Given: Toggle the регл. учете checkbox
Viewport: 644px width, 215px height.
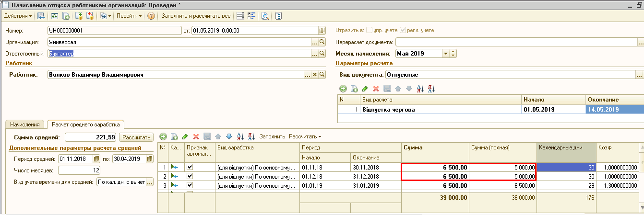Looking at the screenshot, I should (403, 30).
